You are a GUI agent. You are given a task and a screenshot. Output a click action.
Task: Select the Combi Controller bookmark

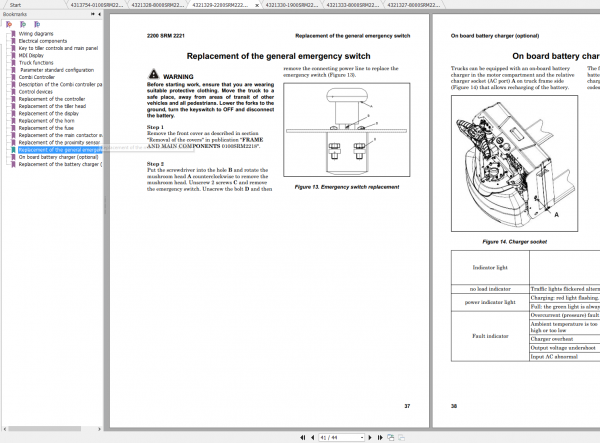37,77
